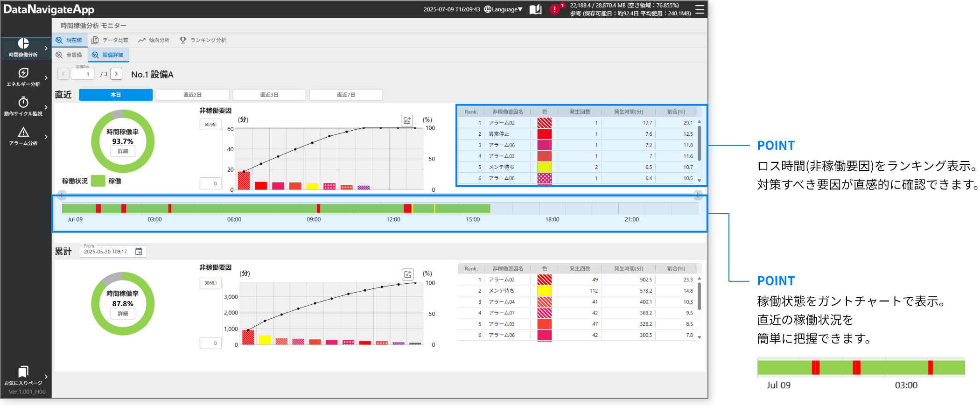
Task: Open the 累計 From date picker calendar
Action: (139, 252)
